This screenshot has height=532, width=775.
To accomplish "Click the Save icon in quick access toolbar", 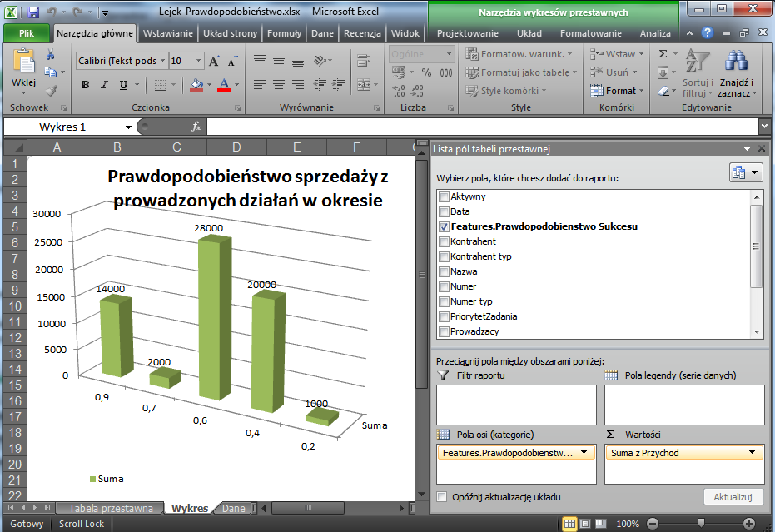I will [33, 12].
